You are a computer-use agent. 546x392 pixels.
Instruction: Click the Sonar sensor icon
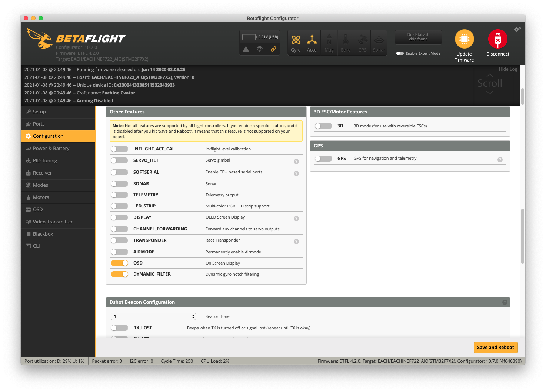(379, 43)
